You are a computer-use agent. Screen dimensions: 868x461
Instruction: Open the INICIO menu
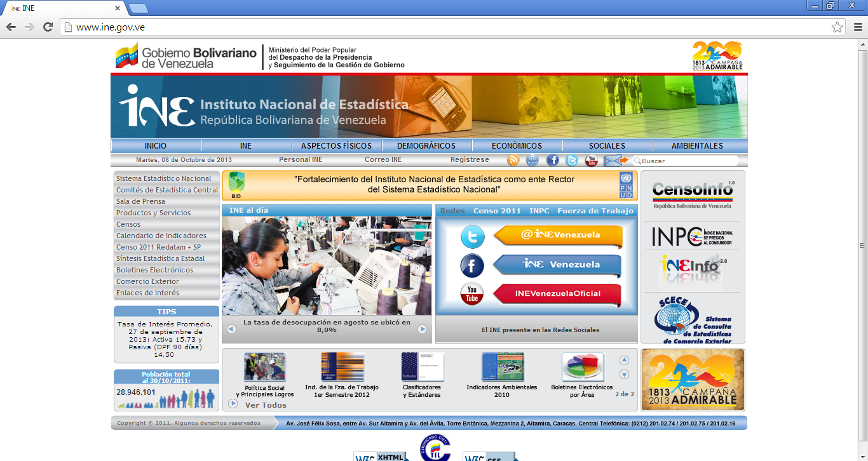point(156,146)
